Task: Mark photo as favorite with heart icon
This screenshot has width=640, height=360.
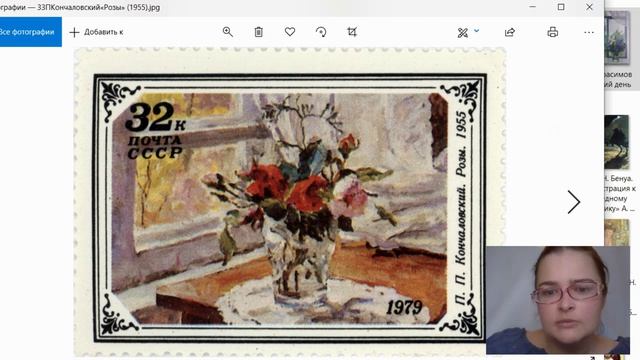Action: tap(290, 31)
